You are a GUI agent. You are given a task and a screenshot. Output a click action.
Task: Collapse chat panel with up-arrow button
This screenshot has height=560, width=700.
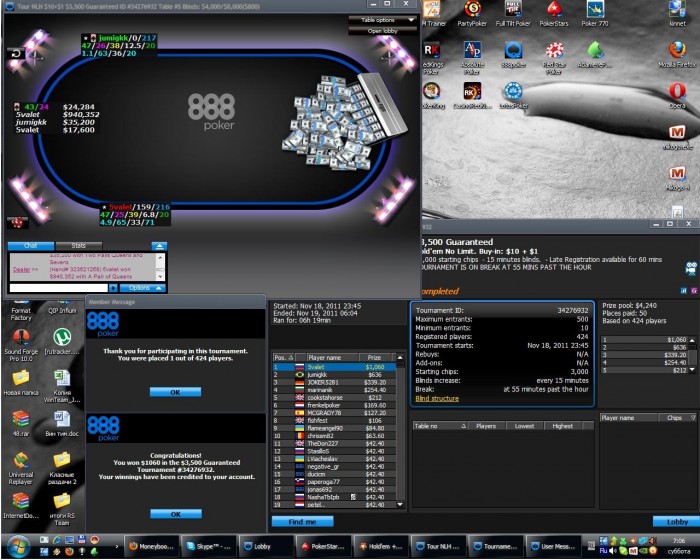coord(159,246)
